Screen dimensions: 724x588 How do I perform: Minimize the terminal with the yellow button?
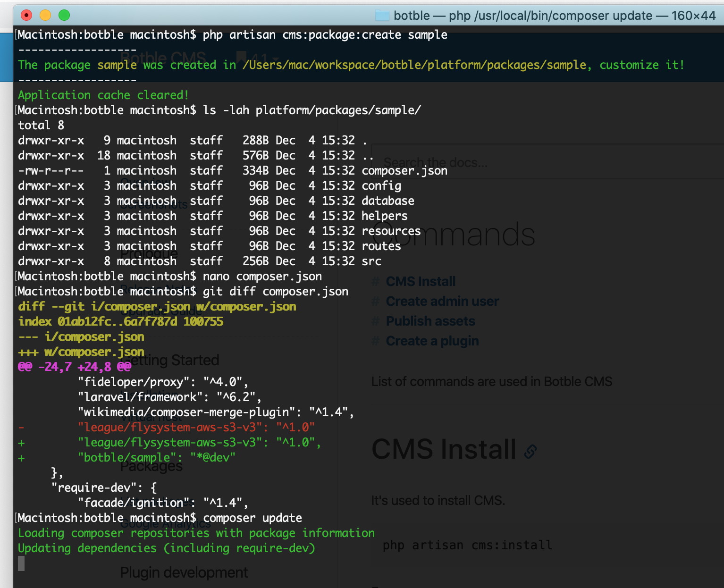click(x=45, y=16)
